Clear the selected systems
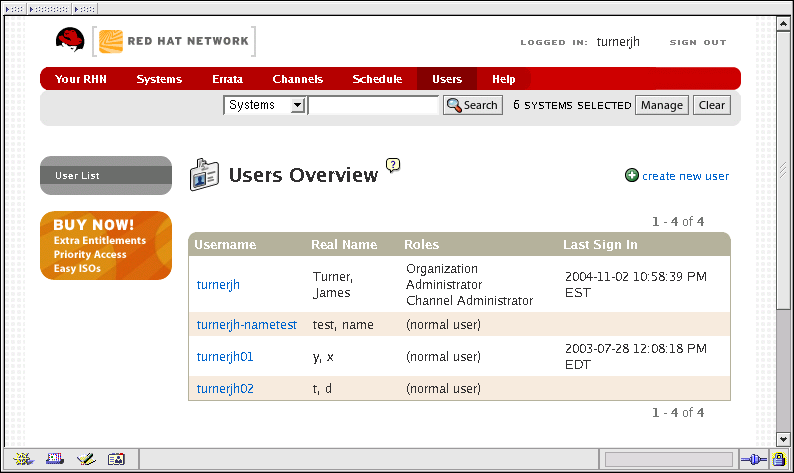Screen dimensions: 794x473 coord(711,105)
